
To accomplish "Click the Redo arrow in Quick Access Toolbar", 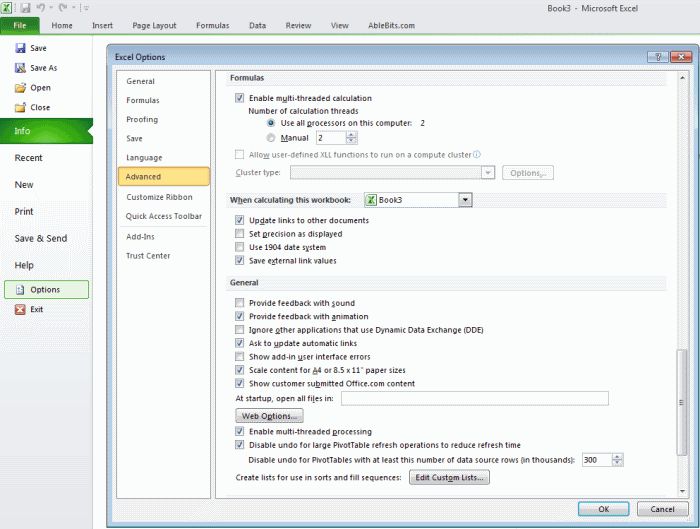I will [63, 8].
